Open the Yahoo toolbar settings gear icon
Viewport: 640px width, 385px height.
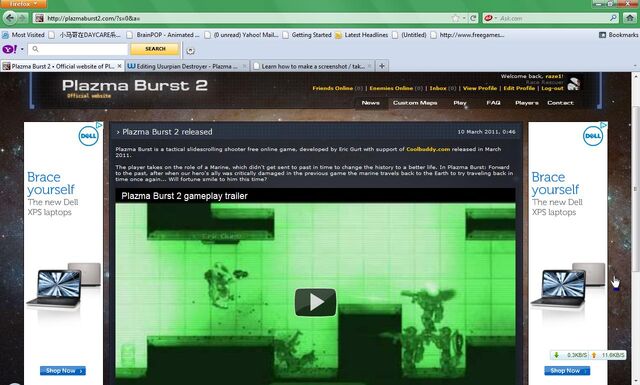[x=190, y=50]
